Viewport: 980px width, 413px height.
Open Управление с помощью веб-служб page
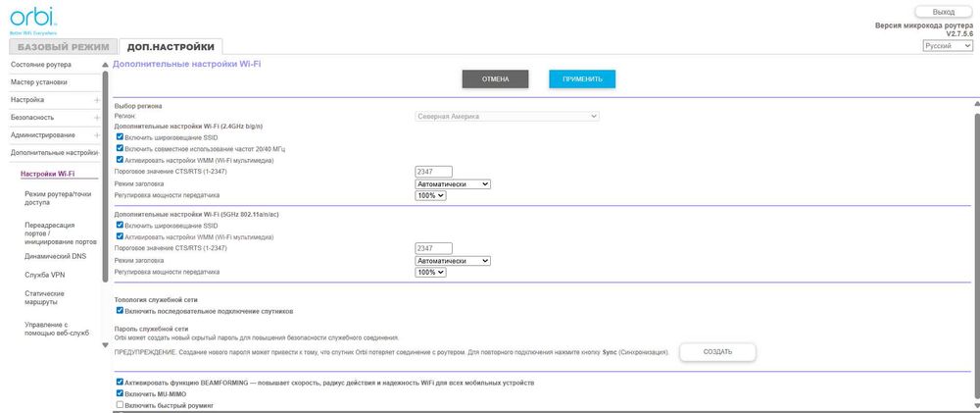[58, 330]
